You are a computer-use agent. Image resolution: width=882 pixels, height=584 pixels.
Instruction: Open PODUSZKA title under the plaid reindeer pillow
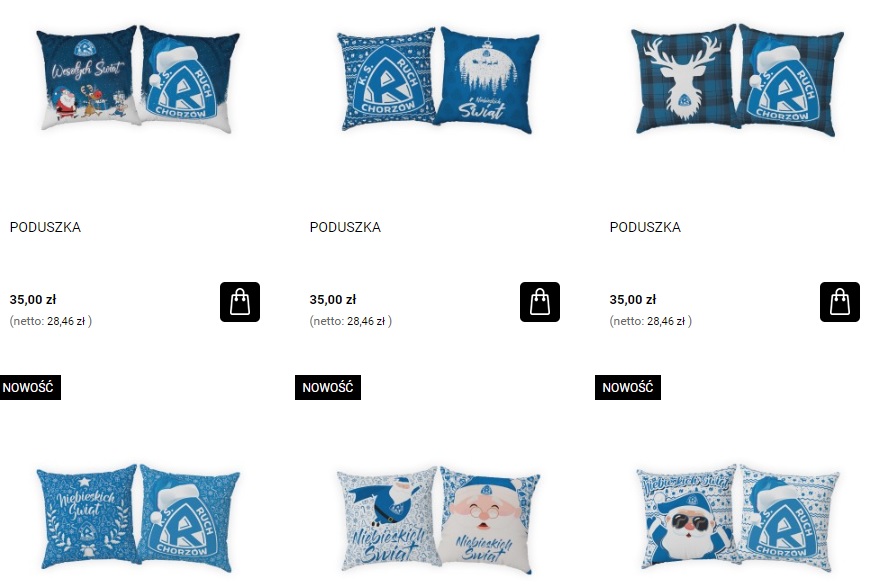pos(645,227)
